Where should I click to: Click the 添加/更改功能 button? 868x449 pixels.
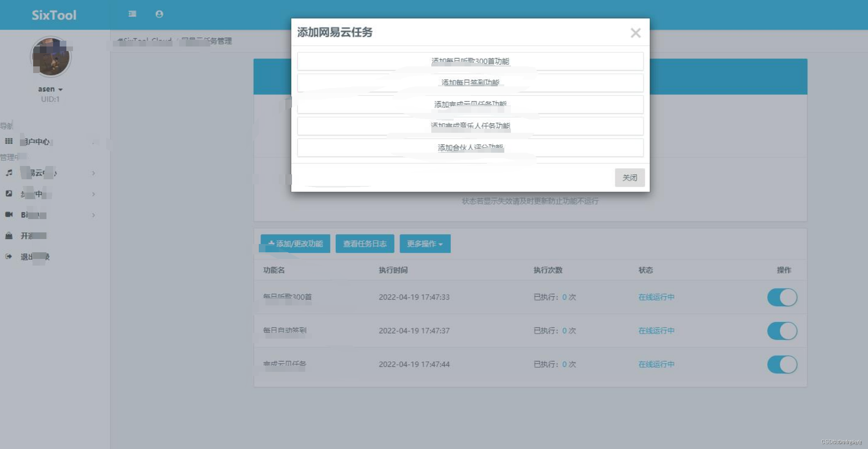[x=295, y=244]
